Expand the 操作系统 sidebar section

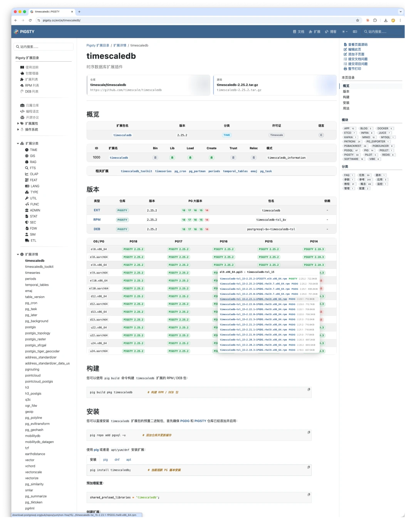pos(18,129)
